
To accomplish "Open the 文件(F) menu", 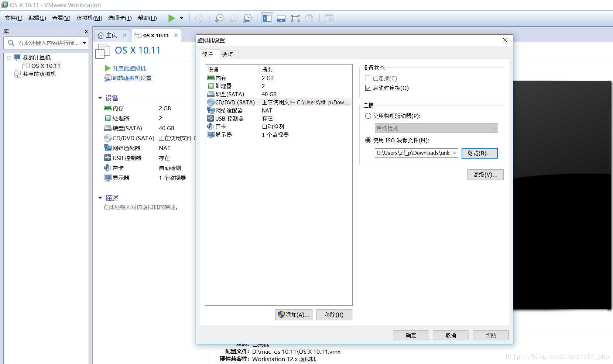I will [14, 18].
